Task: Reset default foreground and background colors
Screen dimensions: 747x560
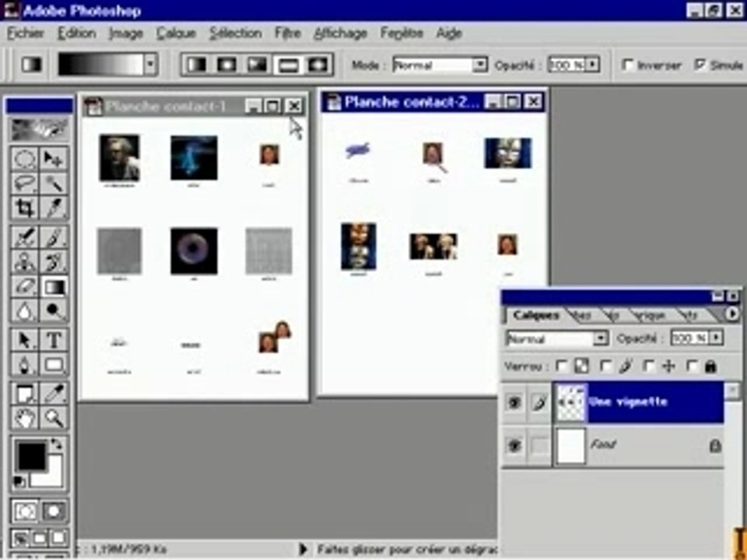Action: coord(19,482)
